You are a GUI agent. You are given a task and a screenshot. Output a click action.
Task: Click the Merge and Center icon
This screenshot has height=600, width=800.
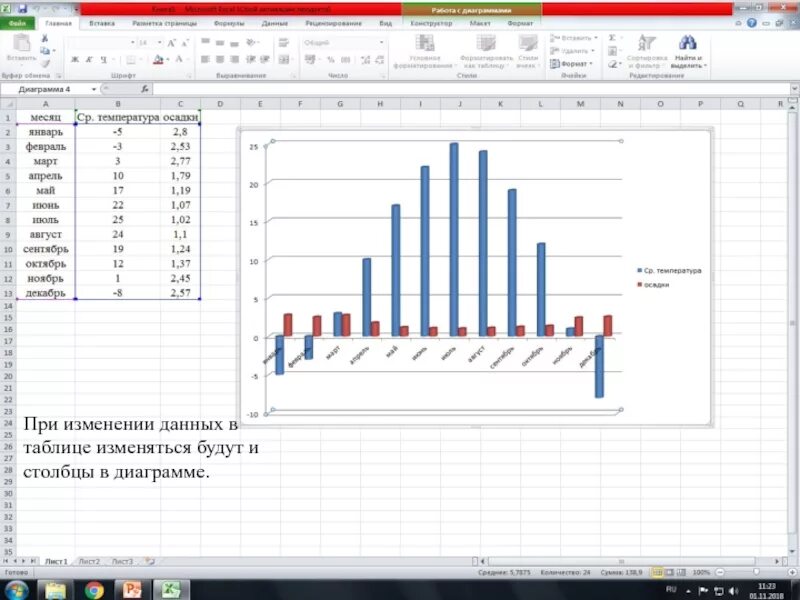pyautogui.click(x=284, y=60)
